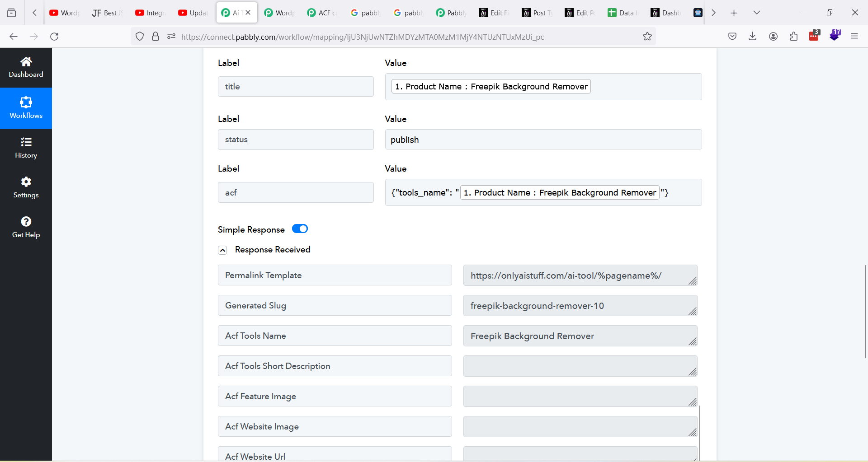Open History in the sidebar
Viewport: 868px width, 462px height.
(x=26, y=148)
